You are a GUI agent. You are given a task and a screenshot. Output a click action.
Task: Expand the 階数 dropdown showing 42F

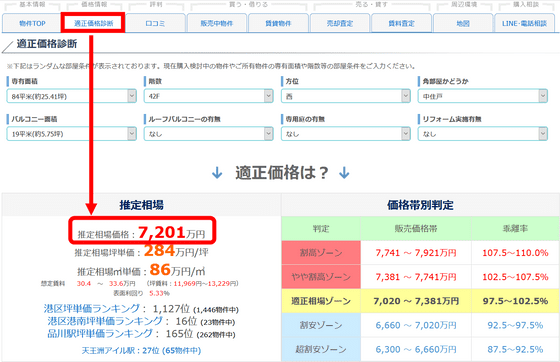(209, 96)
